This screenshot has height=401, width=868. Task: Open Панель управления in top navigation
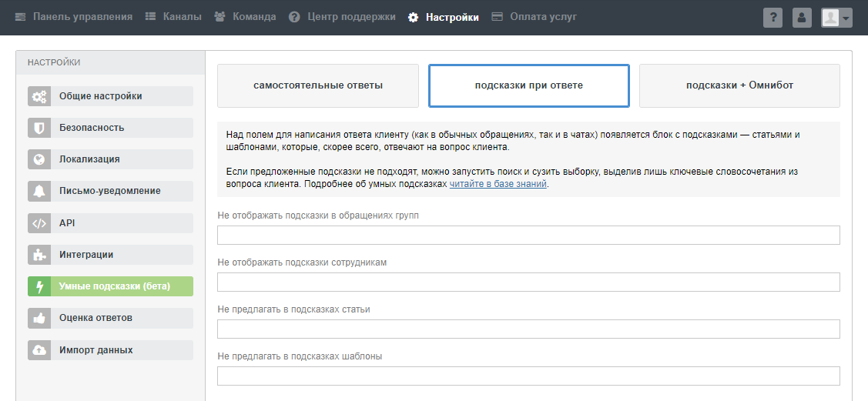click(x=74, y=17)
